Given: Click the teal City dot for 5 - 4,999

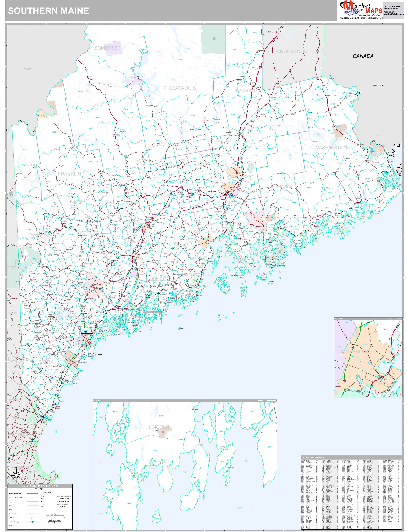Looking at the screenshot, I should [x=42, y=507].
